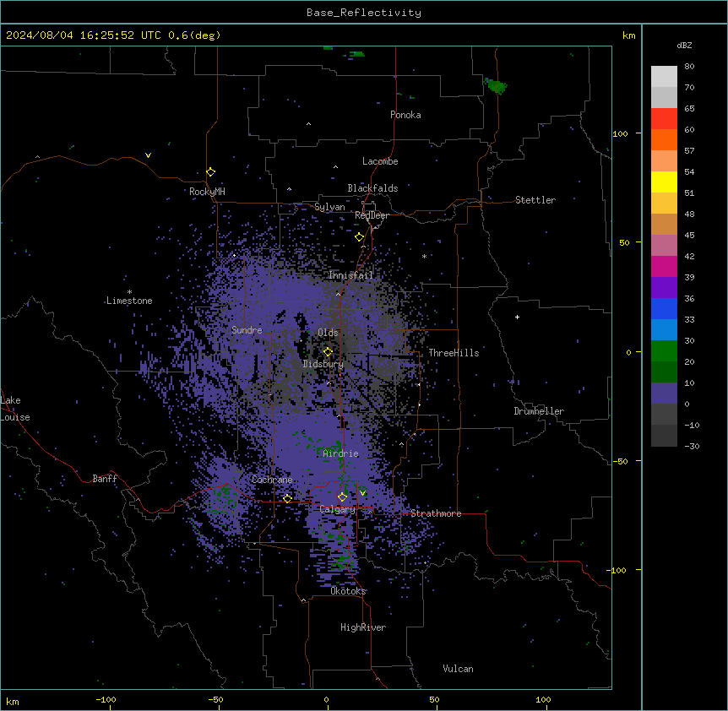
Task: Click the yellow diamond marker south of RedDeer
Action: point(359,237)
